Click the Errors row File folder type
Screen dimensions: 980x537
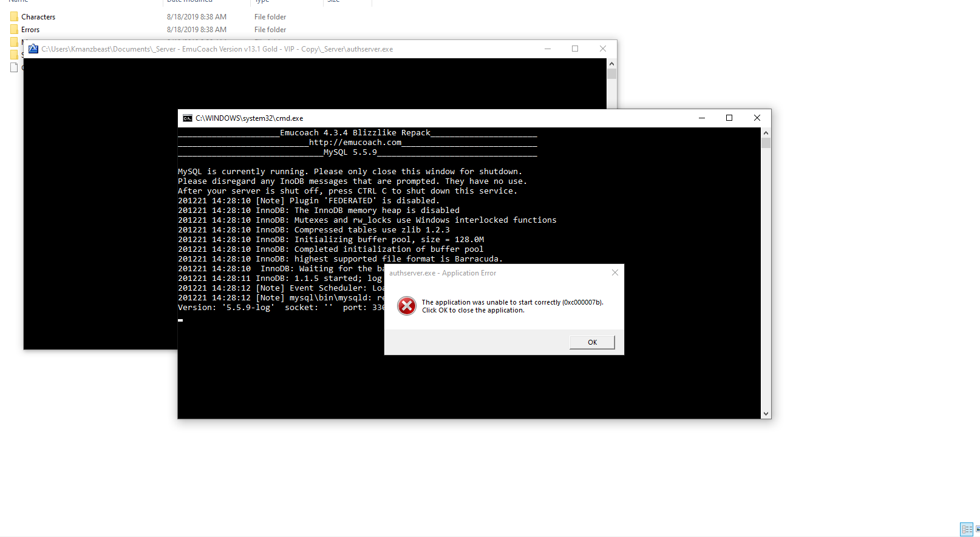coord(270,30)
